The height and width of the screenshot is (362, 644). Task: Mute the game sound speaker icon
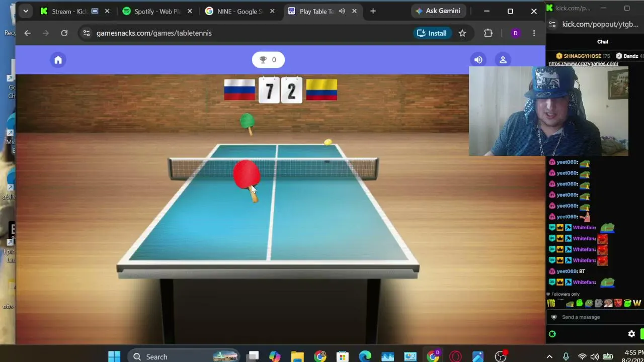coord(478,60)
